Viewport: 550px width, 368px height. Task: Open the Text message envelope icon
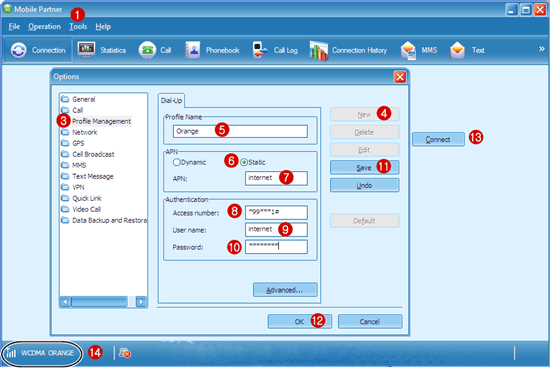[x=457, y=50]
